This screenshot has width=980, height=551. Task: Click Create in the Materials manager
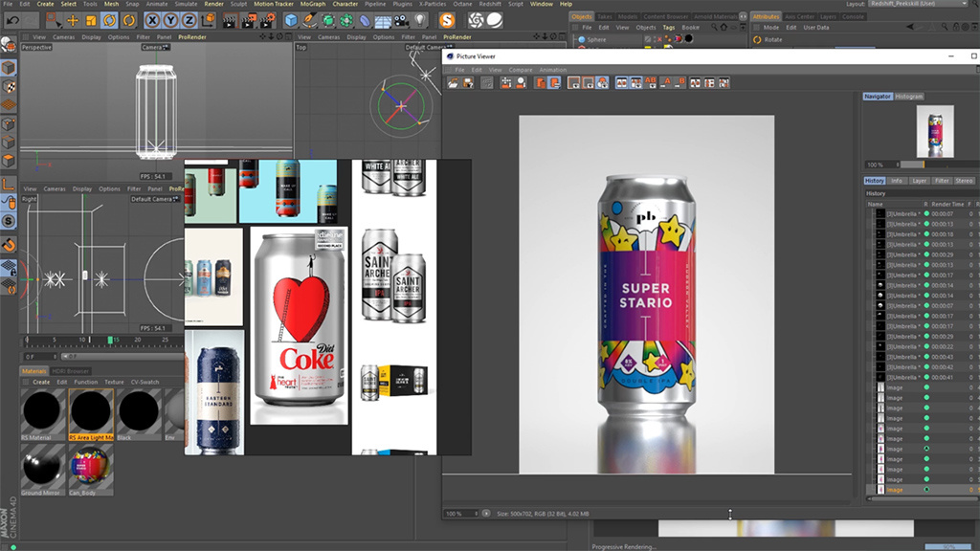[41, 382]
